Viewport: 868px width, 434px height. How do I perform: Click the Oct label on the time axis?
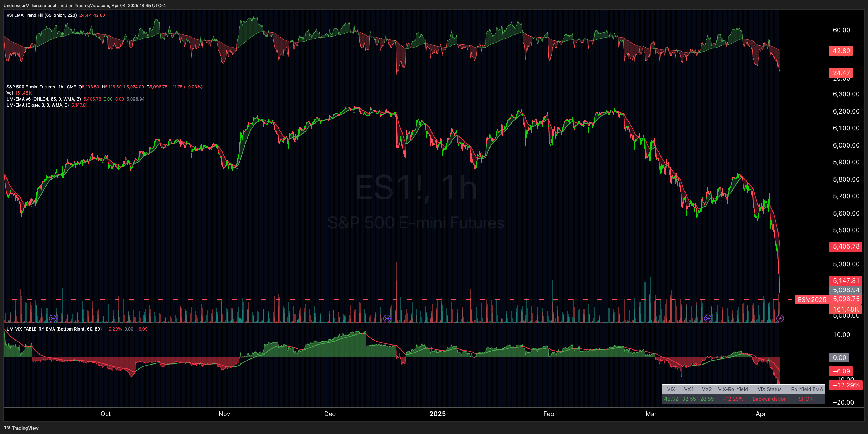(106, 414)
